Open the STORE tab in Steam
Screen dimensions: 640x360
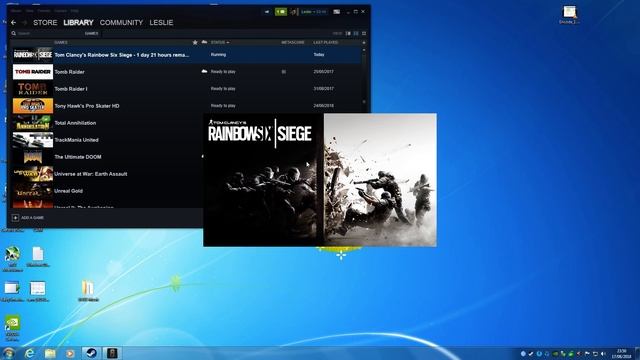[45, 22]
